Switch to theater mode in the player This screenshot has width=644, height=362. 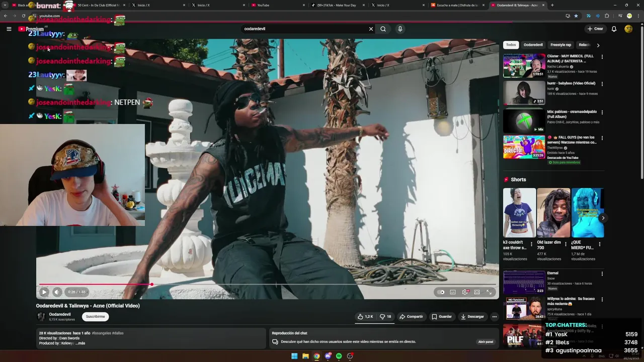point(477,292)
